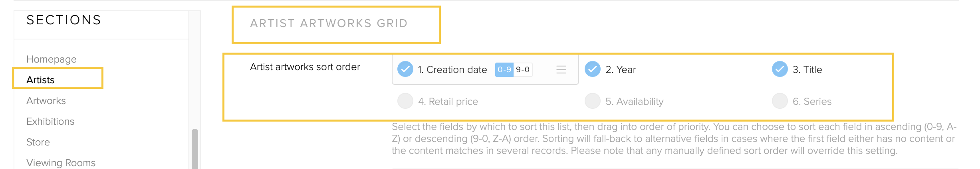Select descending 9-0 order for Creation date
The width and height of the screenshot is (980, 169).
pyautogui.click(x=523, y=69)
